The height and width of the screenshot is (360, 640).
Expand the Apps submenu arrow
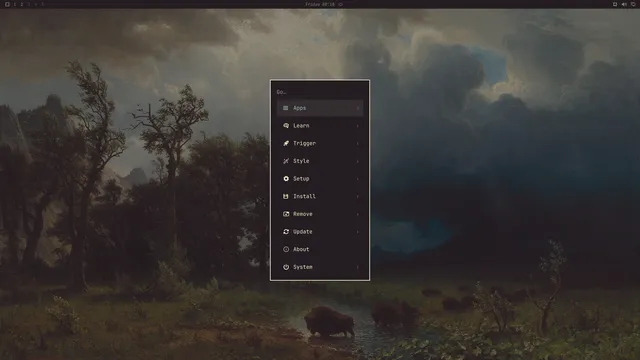tap(358, 108)
